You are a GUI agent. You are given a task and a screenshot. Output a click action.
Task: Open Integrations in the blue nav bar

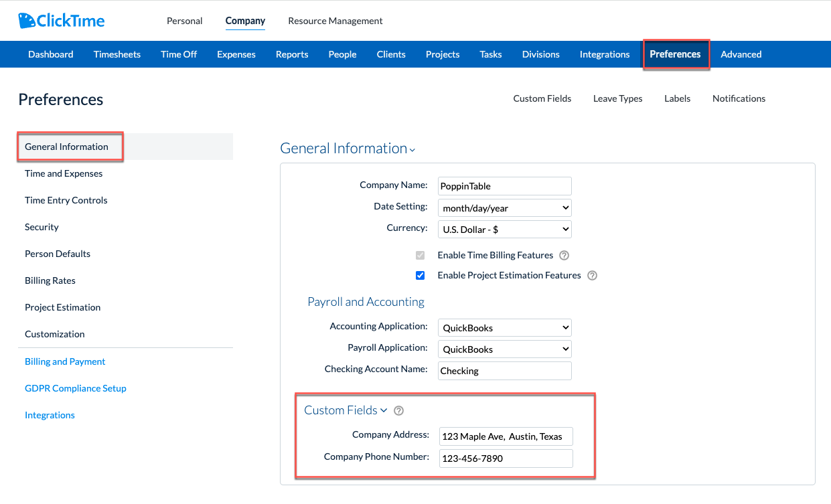click(x=605, y=54)
